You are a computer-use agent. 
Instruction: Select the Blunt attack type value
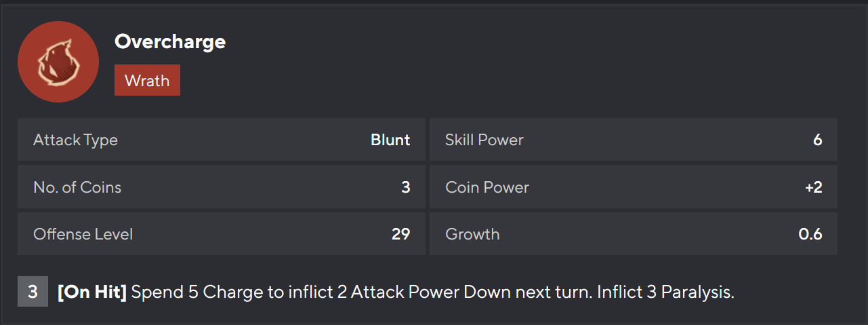390,140
